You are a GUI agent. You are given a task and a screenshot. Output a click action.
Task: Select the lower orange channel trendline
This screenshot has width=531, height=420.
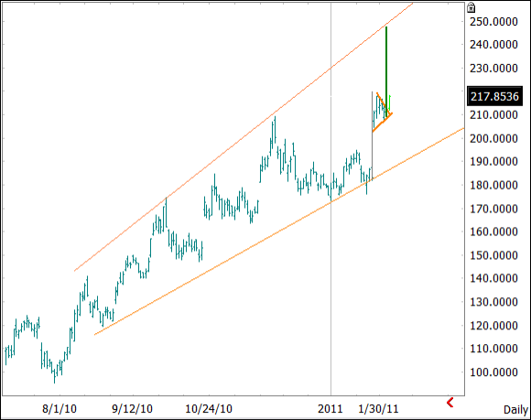tap(279, 232)
